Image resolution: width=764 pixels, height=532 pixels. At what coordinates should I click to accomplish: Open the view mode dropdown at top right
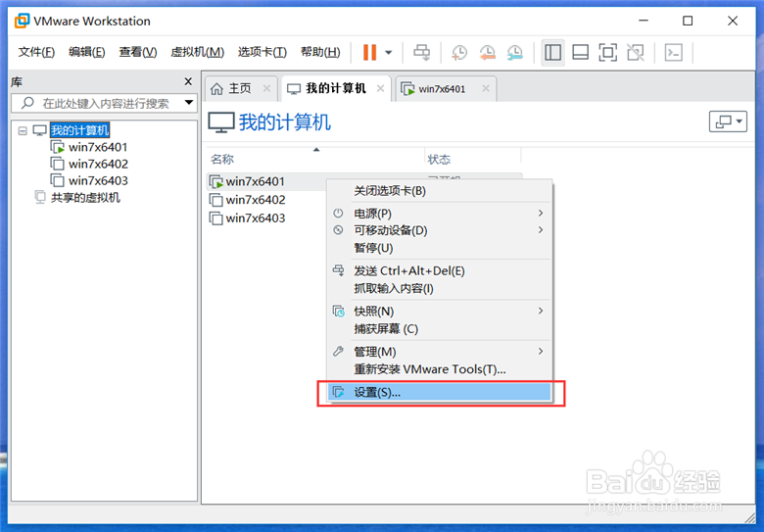(728, 121)
